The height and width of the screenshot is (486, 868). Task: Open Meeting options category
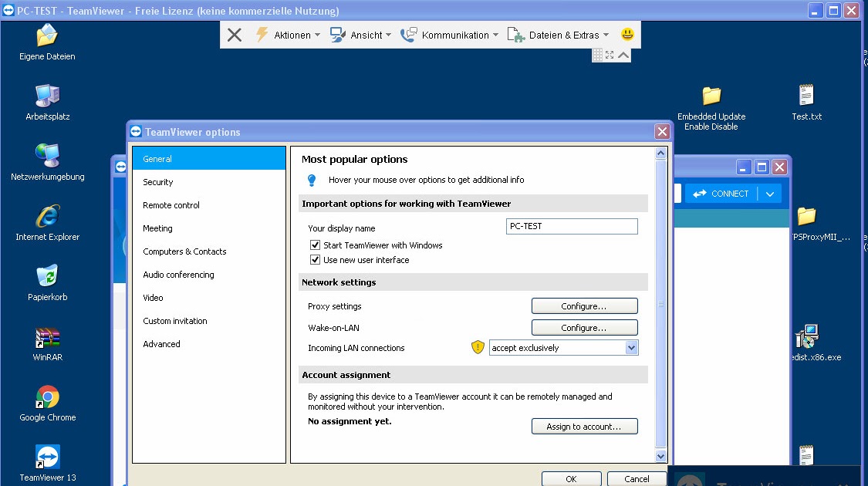(x=209, y=228)
